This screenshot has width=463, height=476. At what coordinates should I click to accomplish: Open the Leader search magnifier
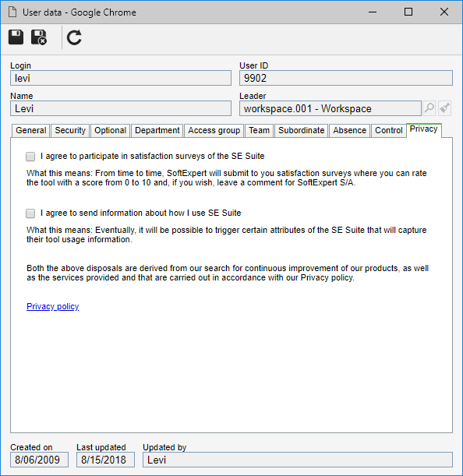coord(429,108)
